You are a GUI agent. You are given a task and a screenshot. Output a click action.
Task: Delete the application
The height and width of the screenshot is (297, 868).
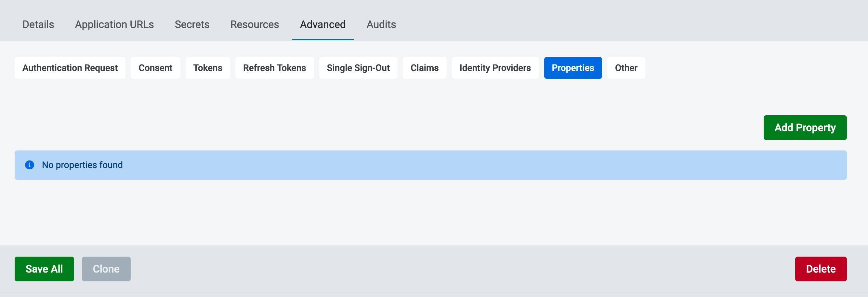(x=821, y=269)
